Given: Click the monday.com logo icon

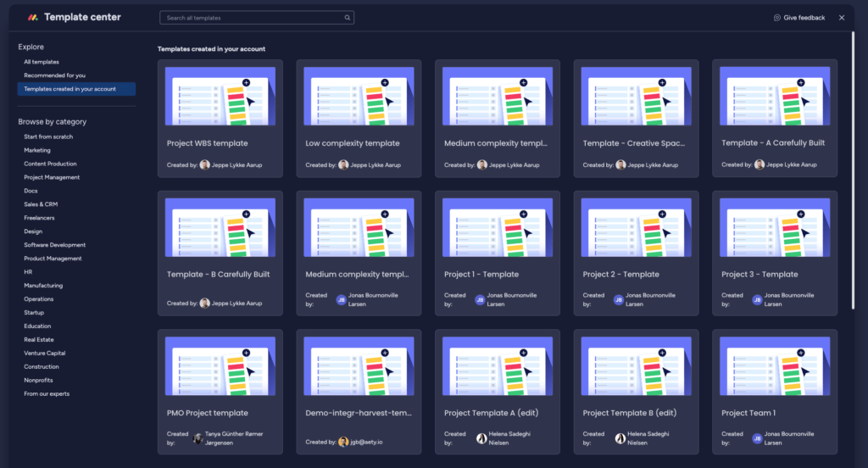Looking at the screenshot, I should pos(33,17).
